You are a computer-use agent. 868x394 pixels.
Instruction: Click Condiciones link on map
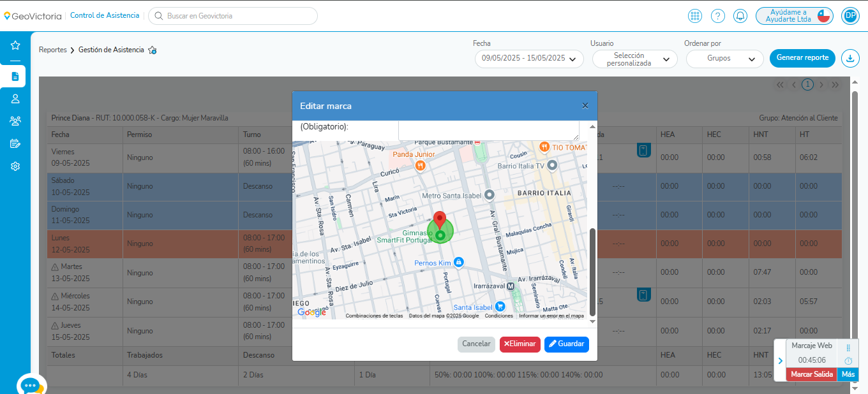pyautogui.click(x=499, y=316)
